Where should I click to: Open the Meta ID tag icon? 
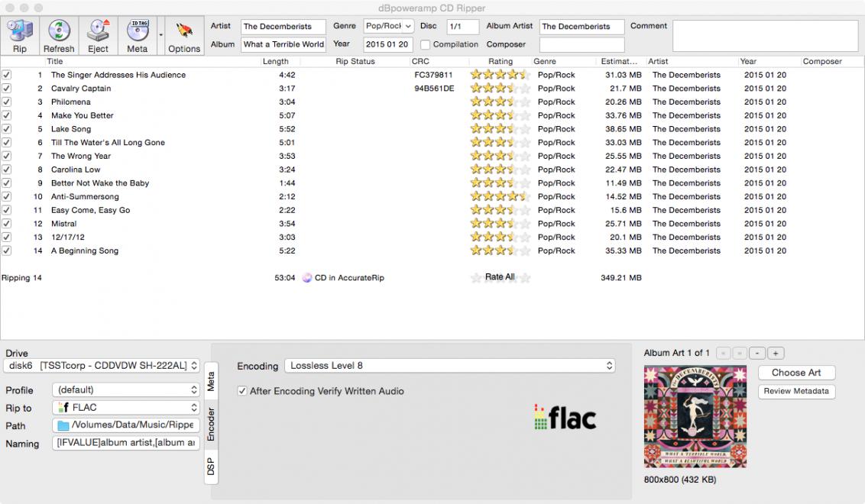click(x=137, y=36)
